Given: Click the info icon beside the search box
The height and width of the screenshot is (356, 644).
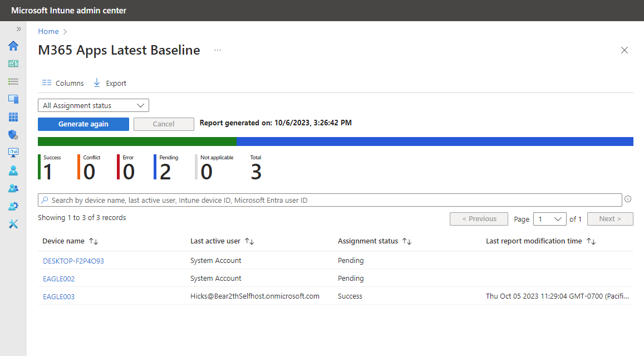Looking at the screenshot, I should (628, 199).
